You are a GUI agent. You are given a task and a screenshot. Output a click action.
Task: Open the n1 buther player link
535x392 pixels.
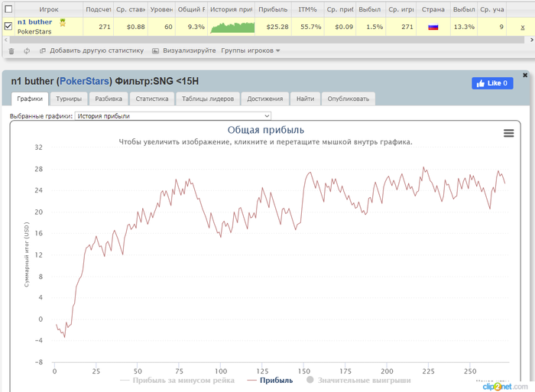click(x=35, y=22)
